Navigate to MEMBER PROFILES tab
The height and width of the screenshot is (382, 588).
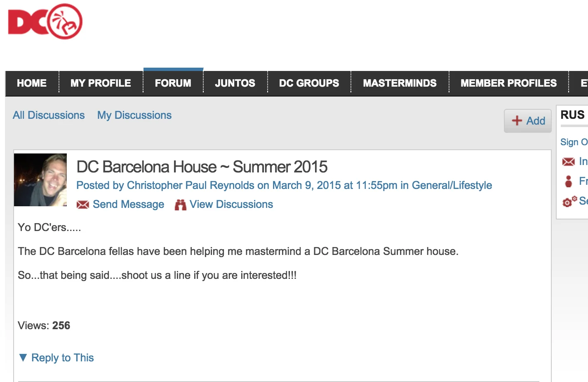(508, 83)
